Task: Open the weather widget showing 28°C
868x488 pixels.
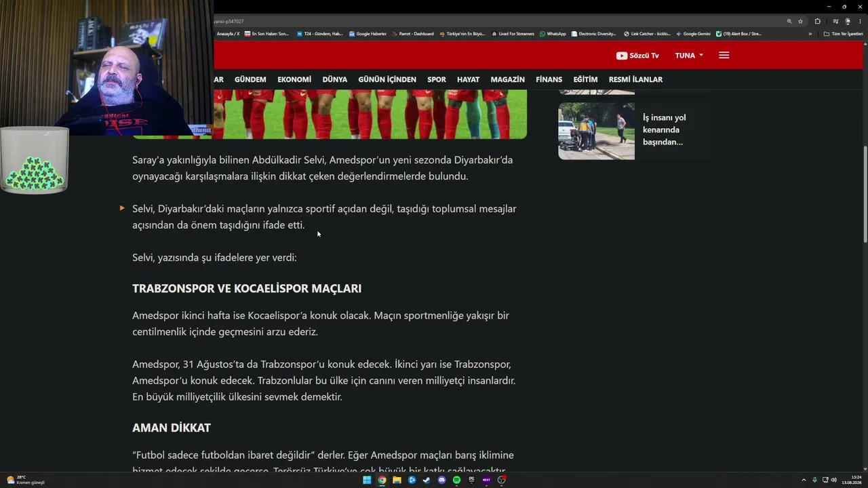Action: tap(26, 480)
